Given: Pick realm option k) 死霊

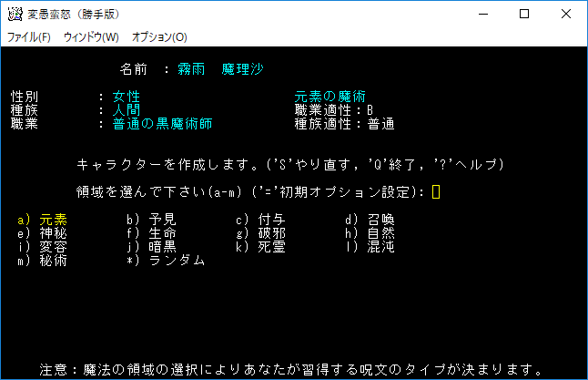Looking at the screenshot, I should 260,247.
